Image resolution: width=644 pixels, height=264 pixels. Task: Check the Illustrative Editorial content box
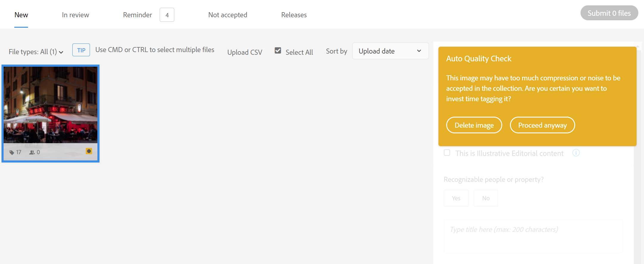[447, 153]
